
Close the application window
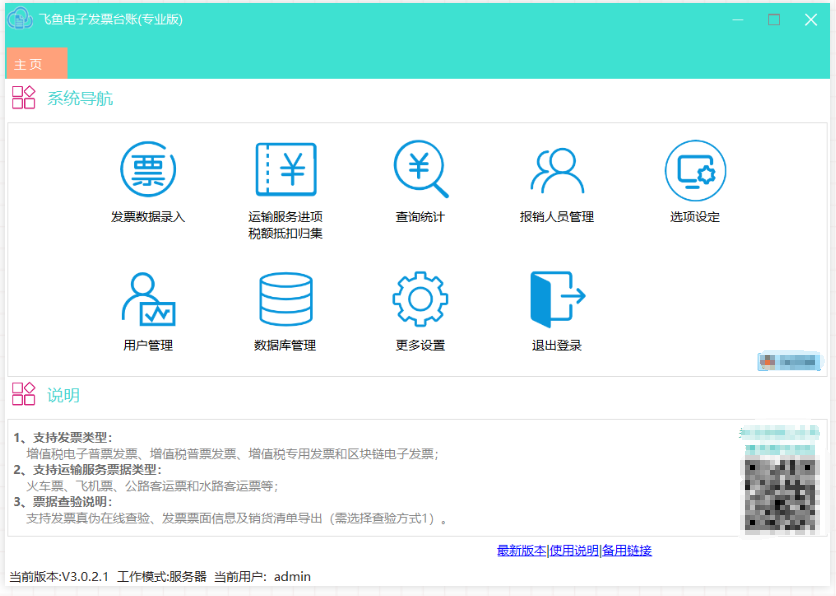(x=811, y=20)
